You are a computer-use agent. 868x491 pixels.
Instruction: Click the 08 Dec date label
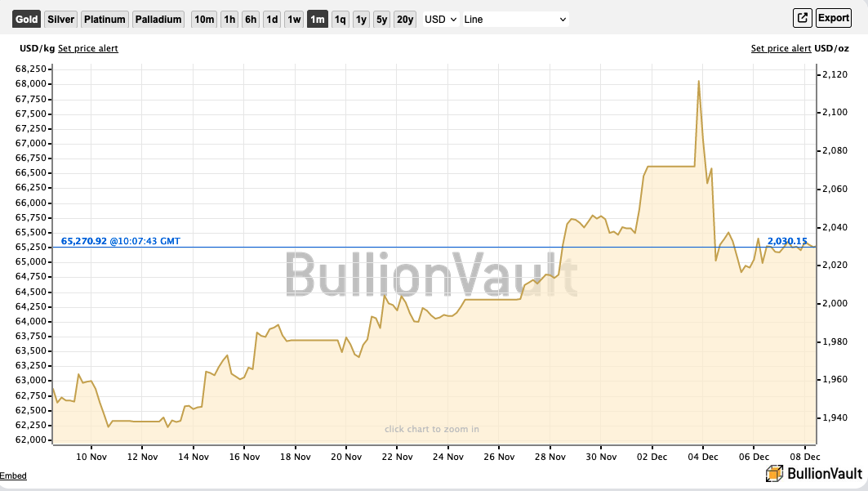(x=805, y=457)
